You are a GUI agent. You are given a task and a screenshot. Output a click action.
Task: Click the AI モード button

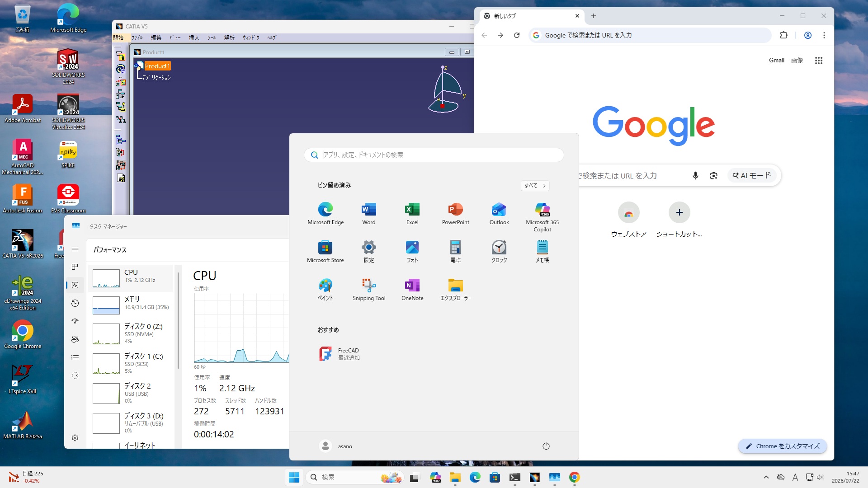click(x=752, y=176)
